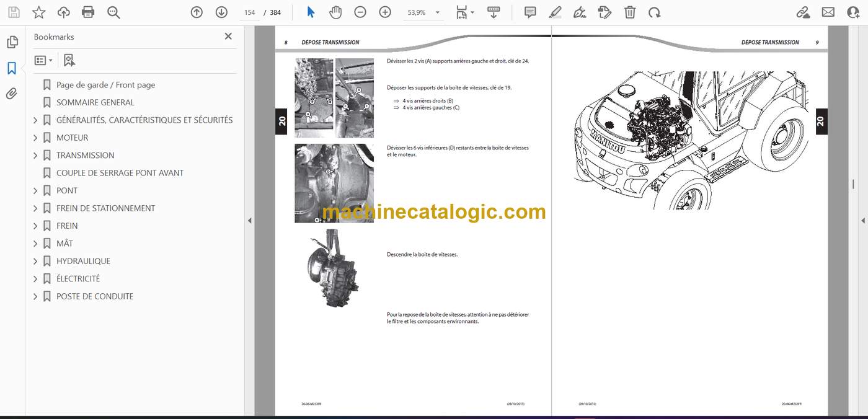Click the page number input field

[250, 12]
